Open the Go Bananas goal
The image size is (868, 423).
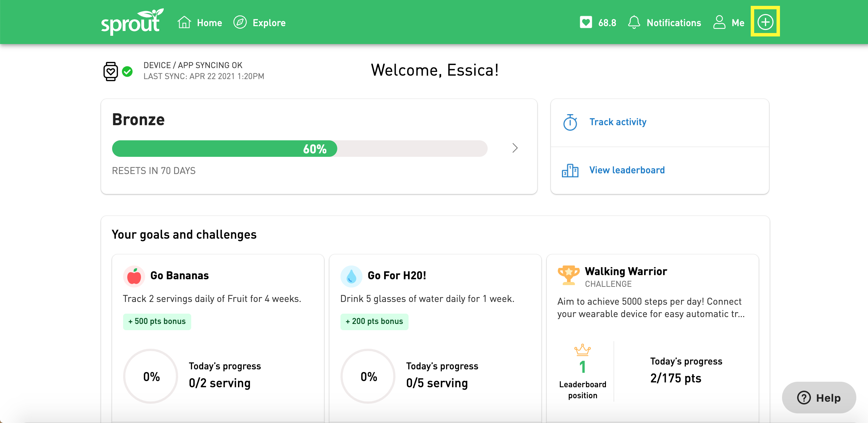(x=180, y=276)
